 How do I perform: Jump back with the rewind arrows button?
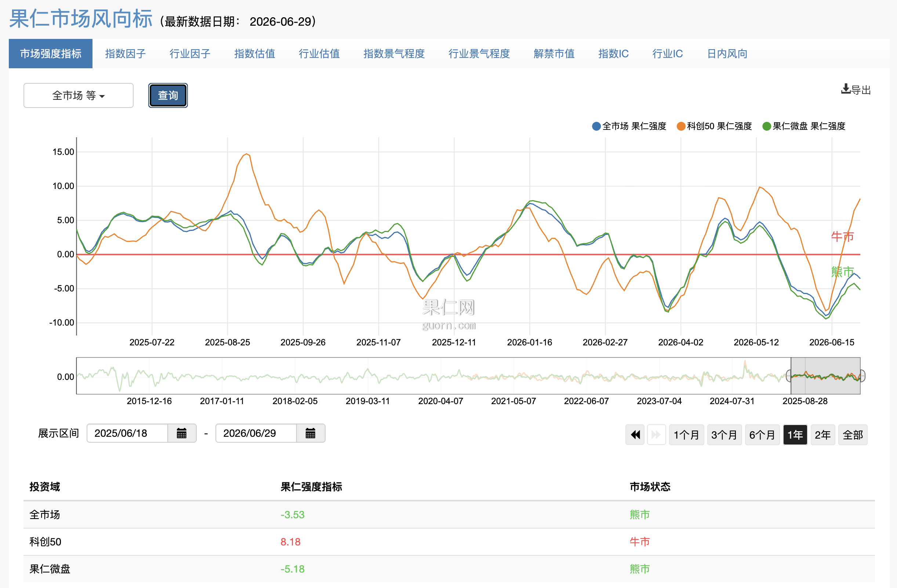635,435
